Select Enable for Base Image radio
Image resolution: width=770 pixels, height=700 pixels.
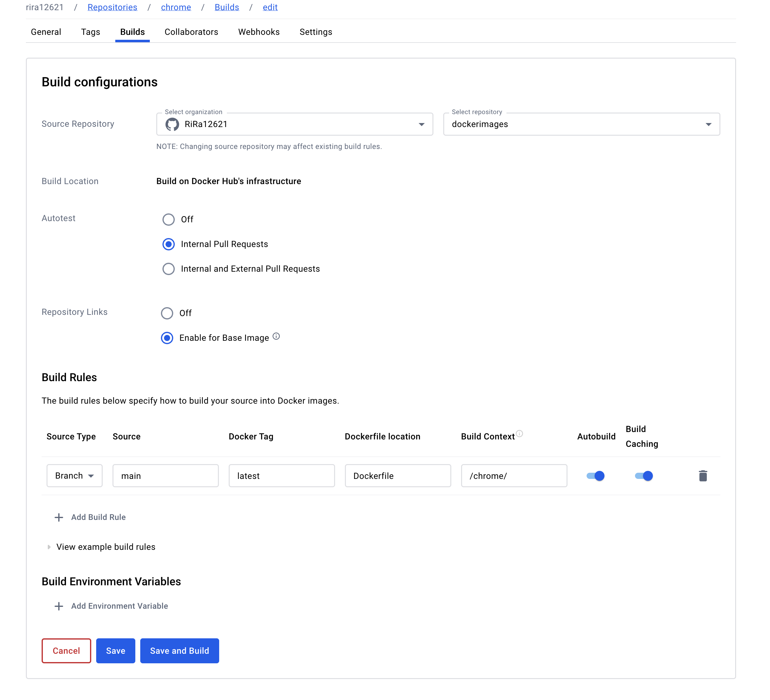167,338
